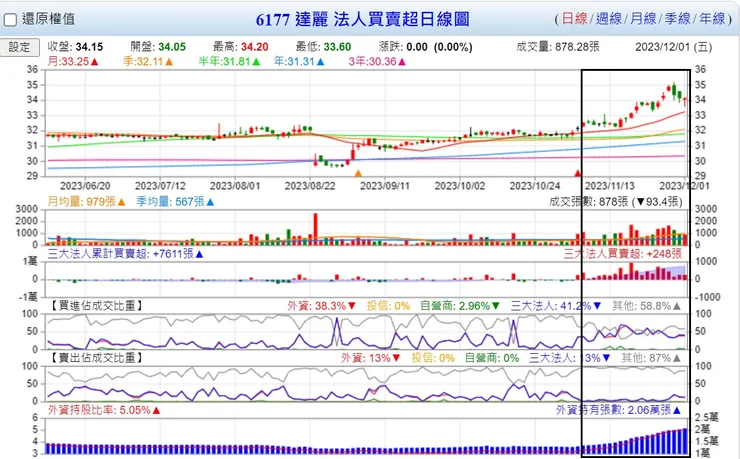Click the 成交張數: 878張 text
Viewport: 740px width, 459px height.
(x=589, y=201)
